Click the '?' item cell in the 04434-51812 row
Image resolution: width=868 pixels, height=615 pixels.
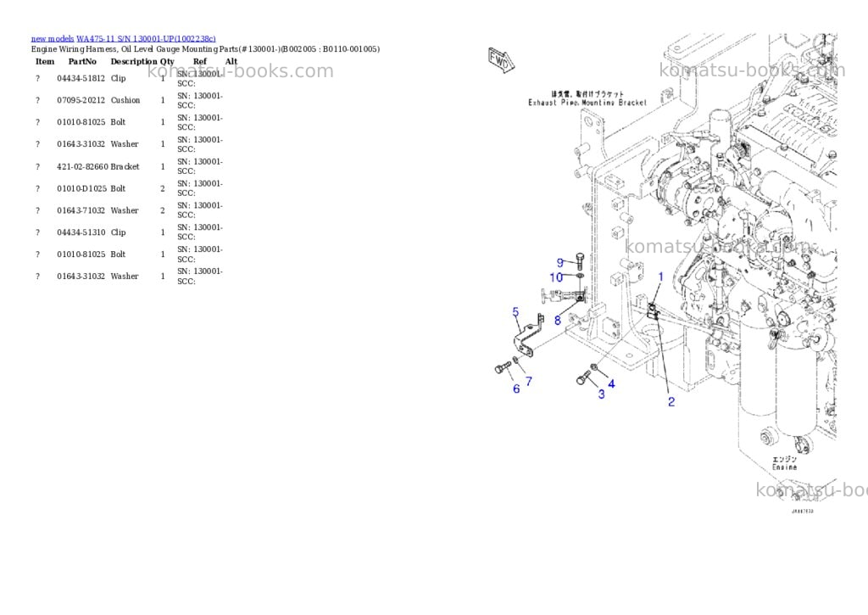coord(37,78)
